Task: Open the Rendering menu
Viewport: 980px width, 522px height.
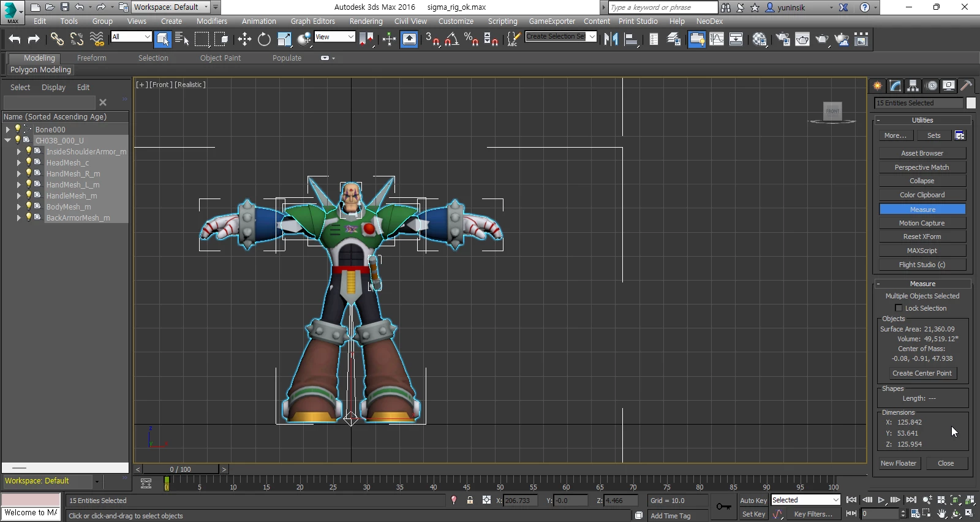Action: click(366, 21)
